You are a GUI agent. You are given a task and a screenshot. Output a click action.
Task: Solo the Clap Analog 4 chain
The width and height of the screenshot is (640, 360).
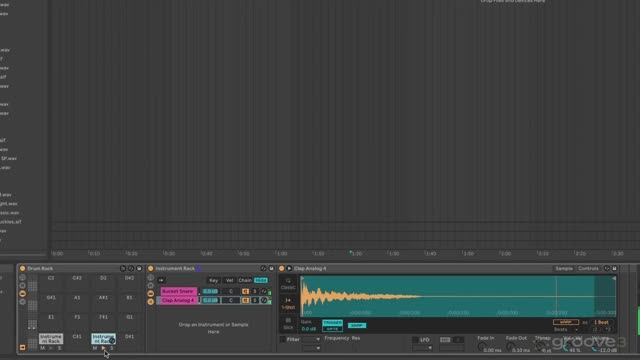[255, 300]
